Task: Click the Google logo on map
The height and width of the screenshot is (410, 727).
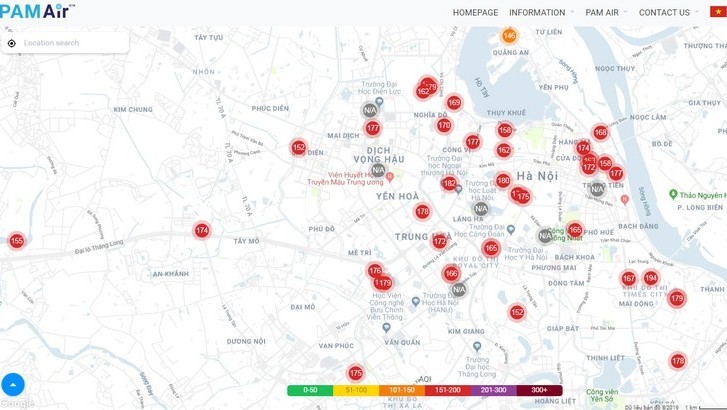Action: (17, 403)
